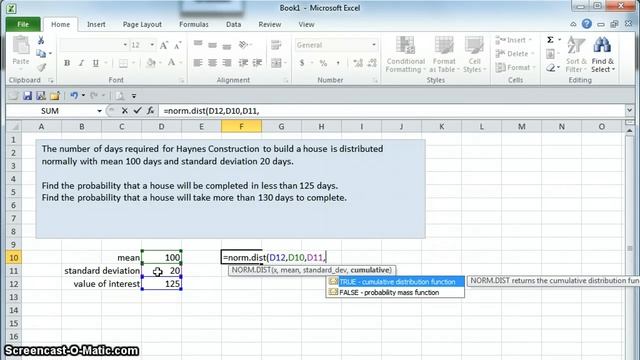Open Format as Table gallery
640x360 pixels.
pos(444,54)
